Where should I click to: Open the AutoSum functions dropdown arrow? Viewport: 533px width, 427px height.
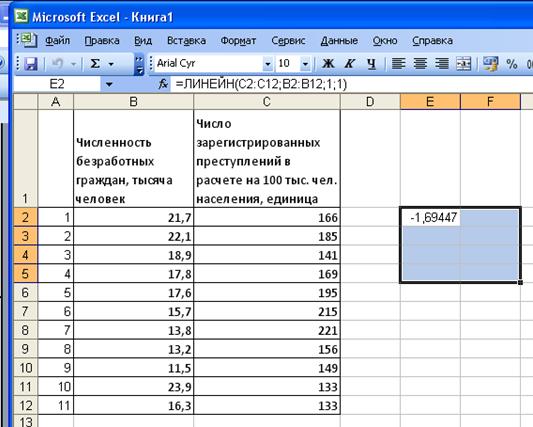click(x=111, y=64)
